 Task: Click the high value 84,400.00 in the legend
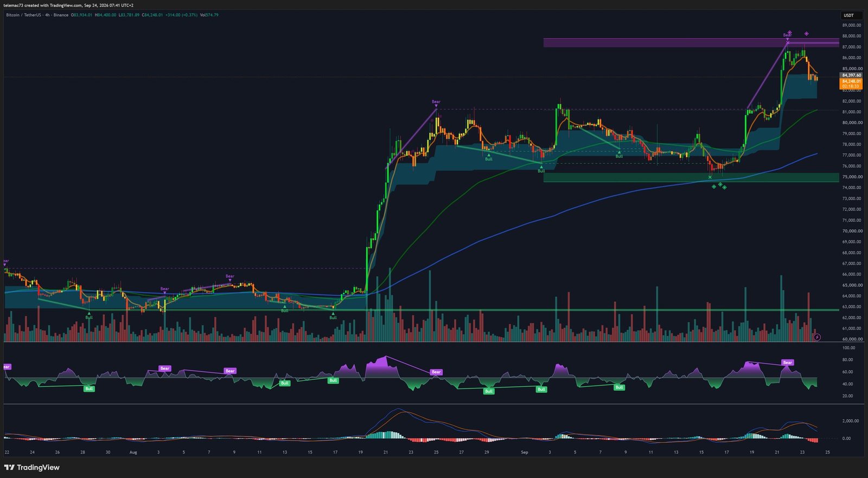tap(106, 15)
